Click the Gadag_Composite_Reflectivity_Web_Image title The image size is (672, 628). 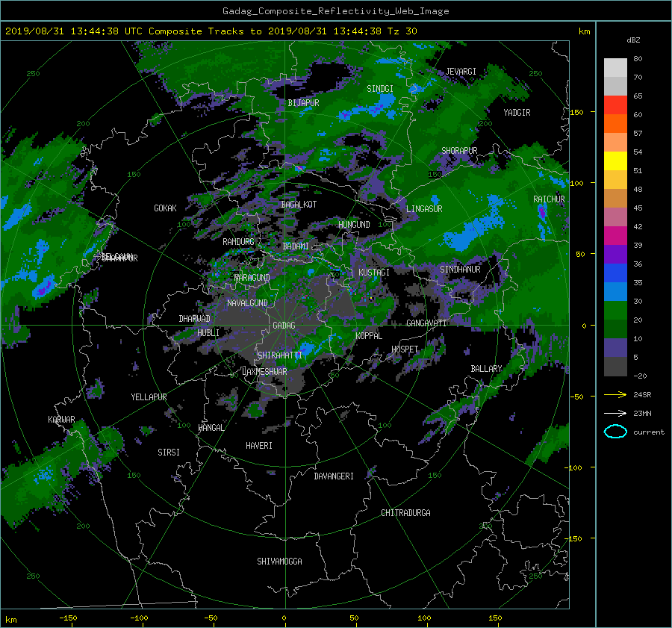(335, 11)
